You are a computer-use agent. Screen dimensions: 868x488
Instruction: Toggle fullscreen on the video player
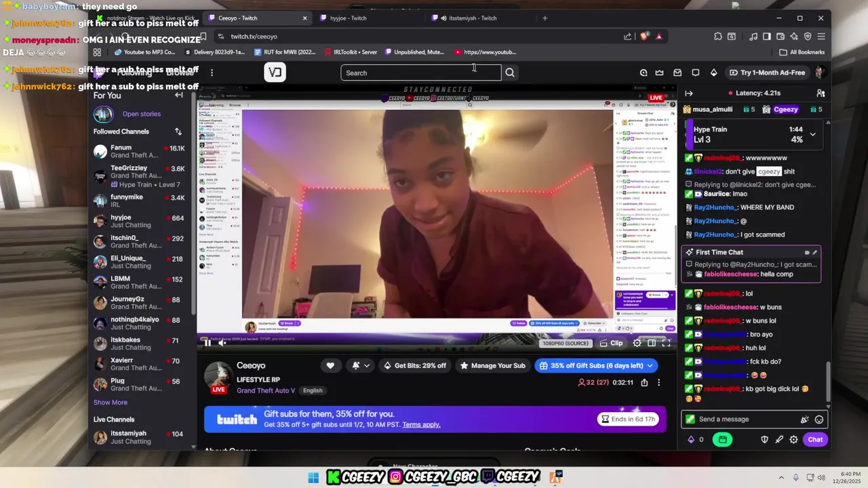(666, 343)
